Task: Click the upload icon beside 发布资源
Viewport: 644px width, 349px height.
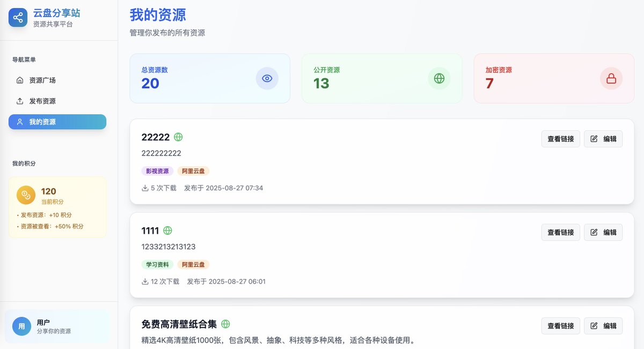Action: 20,101
